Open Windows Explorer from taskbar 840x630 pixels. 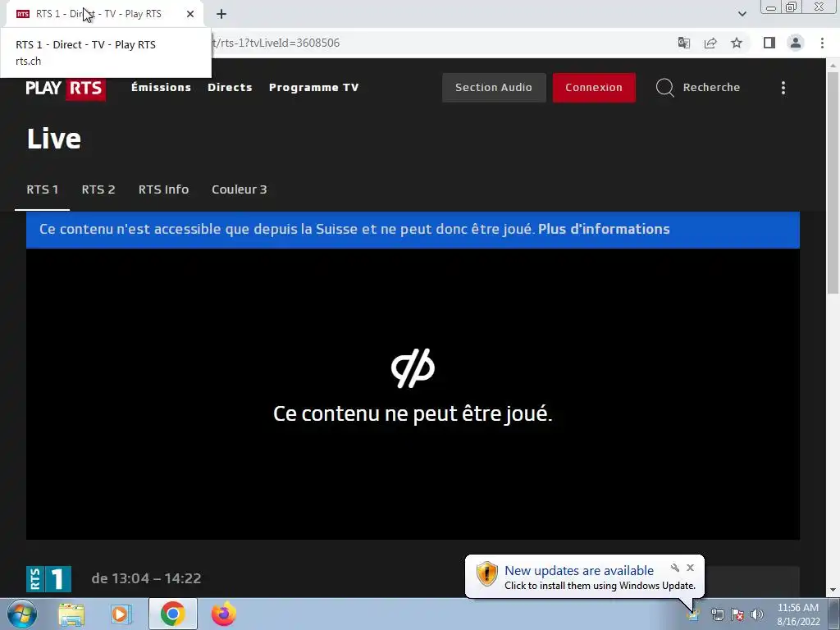point(71,614)
